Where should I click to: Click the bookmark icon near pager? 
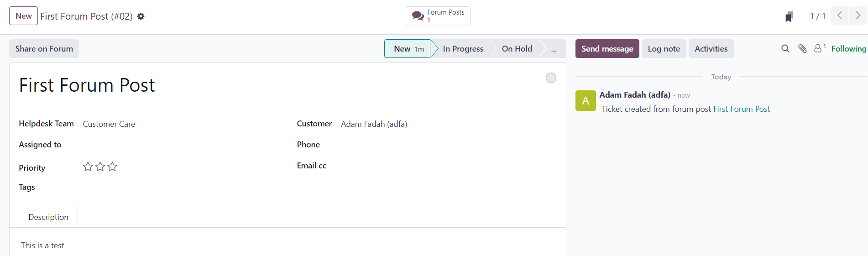tap(789, 16)
